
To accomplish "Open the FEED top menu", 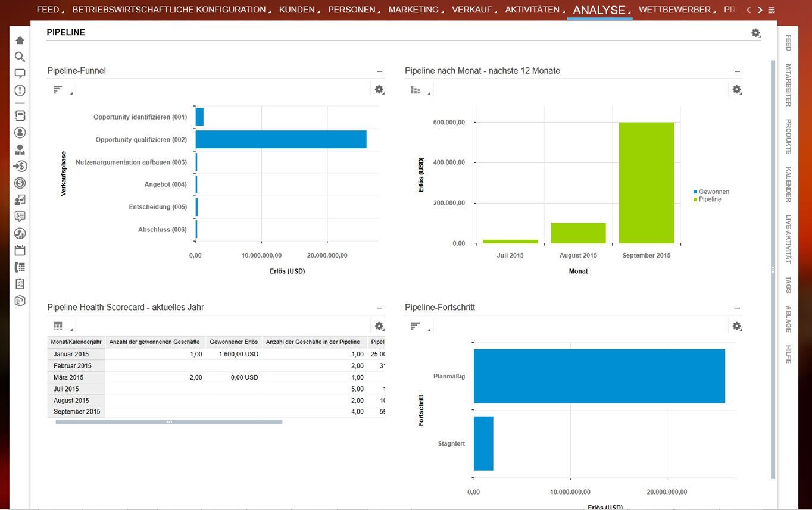I will [50, 10].
